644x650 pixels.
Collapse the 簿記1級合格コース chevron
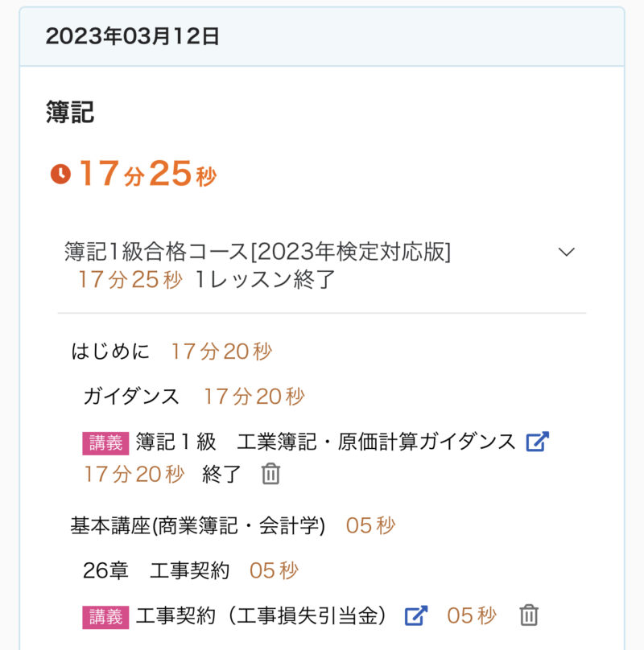[x=567, y=252]
